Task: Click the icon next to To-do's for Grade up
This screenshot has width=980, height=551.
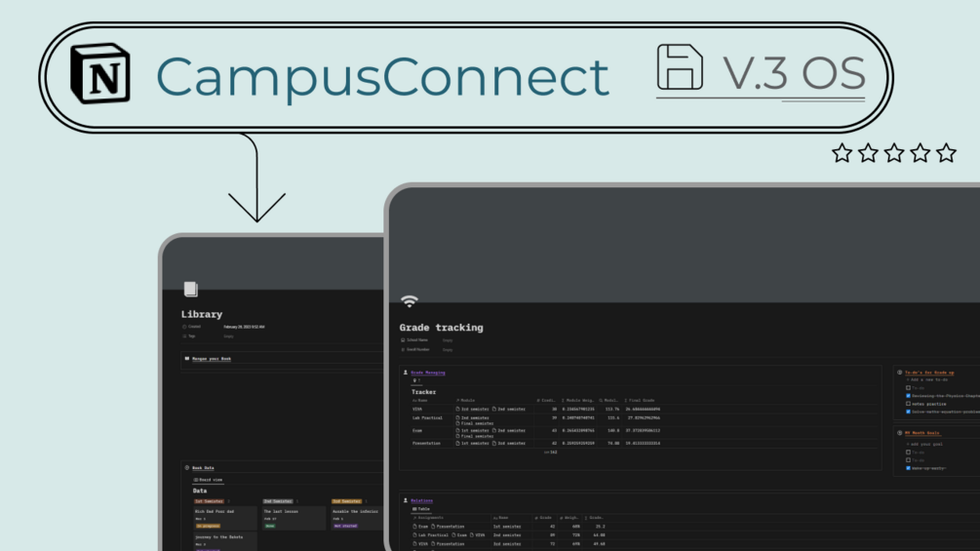Action: point(899,373)
